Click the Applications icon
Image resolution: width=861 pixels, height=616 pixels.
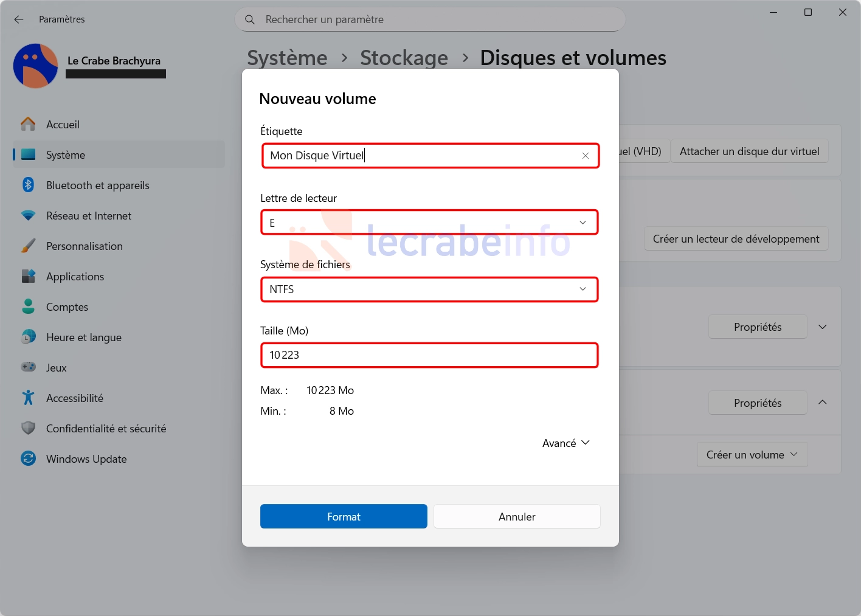[28, 276]
